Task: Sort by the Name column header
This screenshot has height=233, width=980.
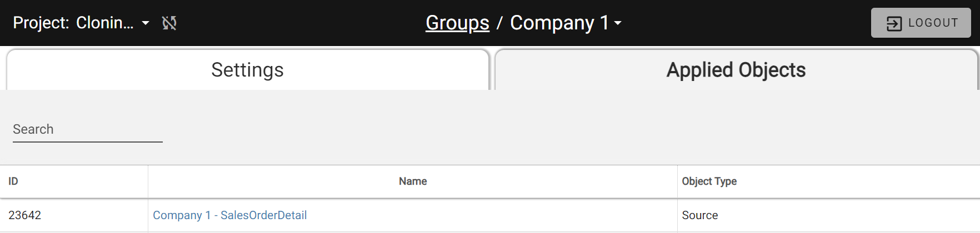Action: coord(413,181)
